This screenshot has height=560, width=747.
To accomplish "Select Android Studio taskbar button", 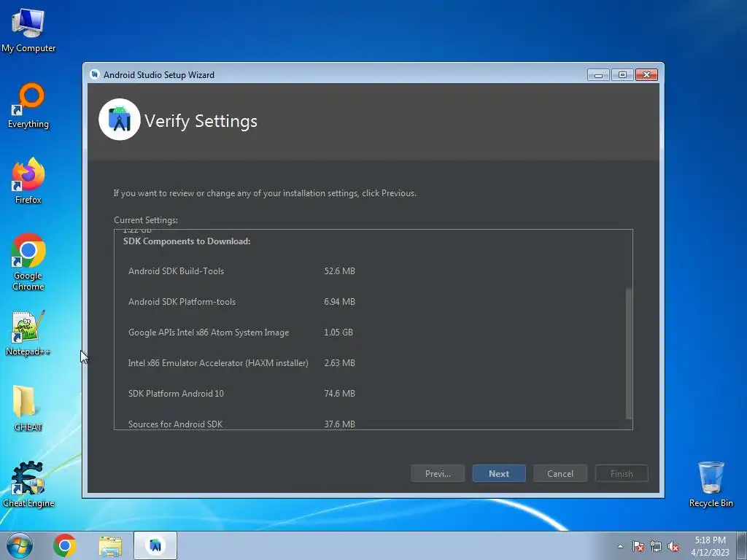I will tap(155, 545).
